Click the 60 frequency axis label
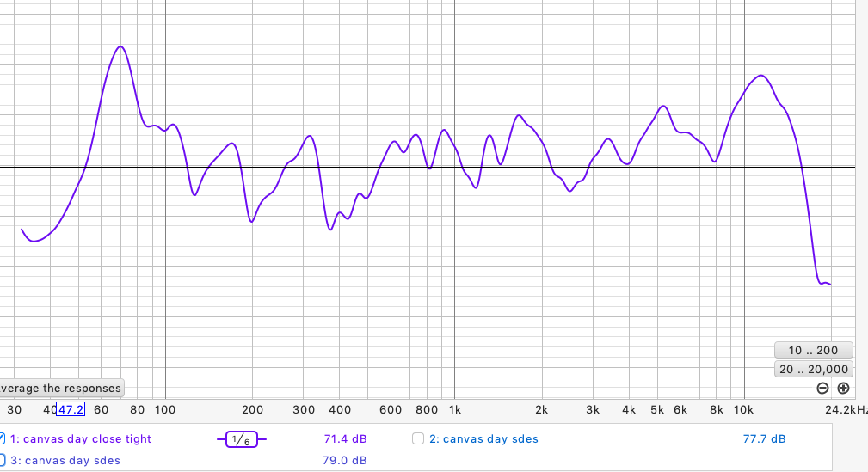 pos(102,409)
